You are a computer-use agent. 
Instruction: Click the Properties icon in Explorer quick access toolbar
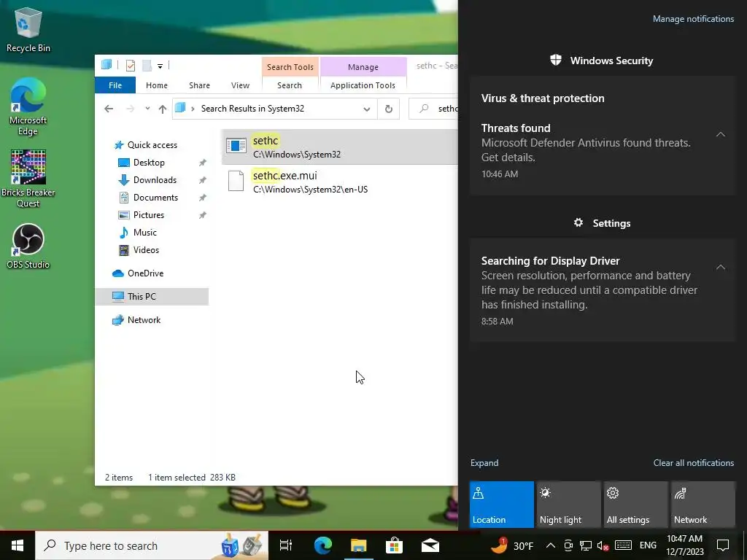point(130,66)
